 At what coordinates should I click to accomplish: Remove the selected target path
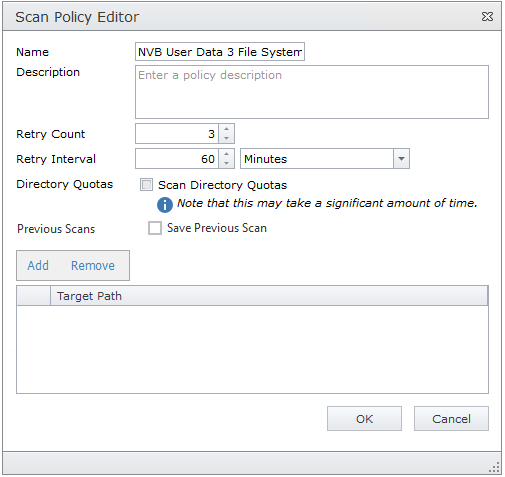[93, 266]
